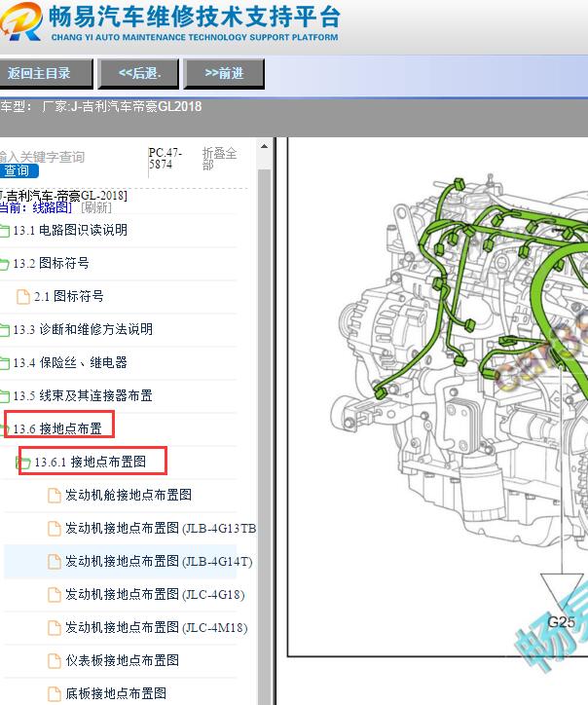Click the 吉利汽车-帝豪GL-2018 tree header text

tap(63, 196)
